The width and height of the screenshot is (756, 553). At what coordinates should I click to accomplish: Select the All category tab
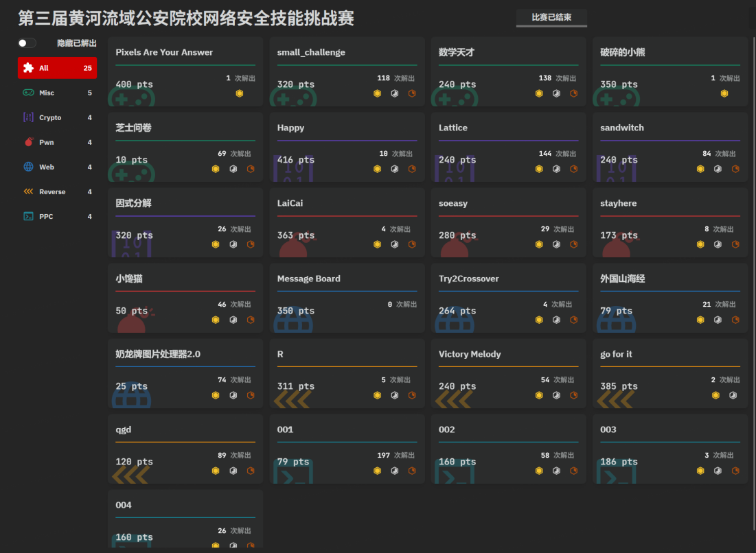click(57, 68)
